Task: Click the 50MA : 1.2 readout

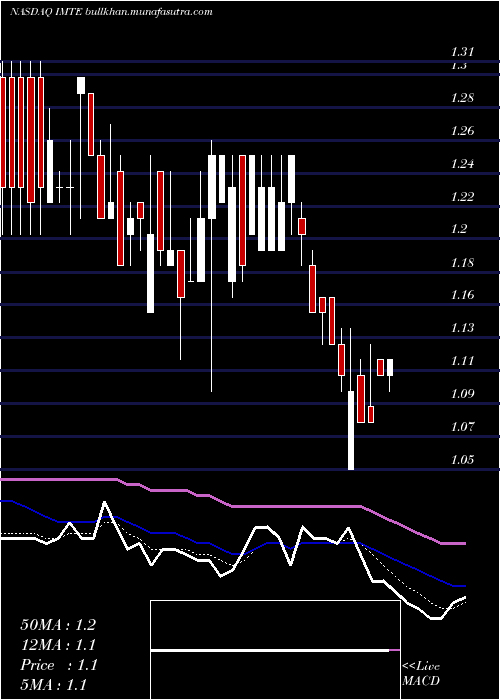Action: pos(58,625)
